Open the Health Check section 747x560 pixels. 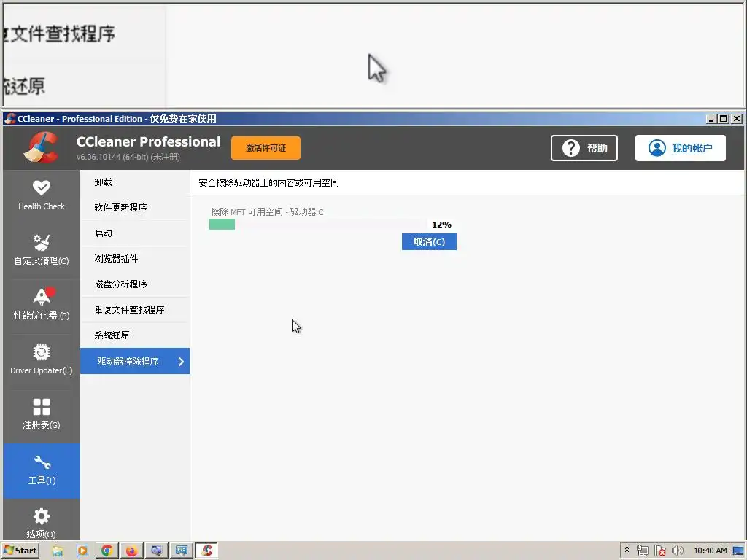click(x=42, y=195)
